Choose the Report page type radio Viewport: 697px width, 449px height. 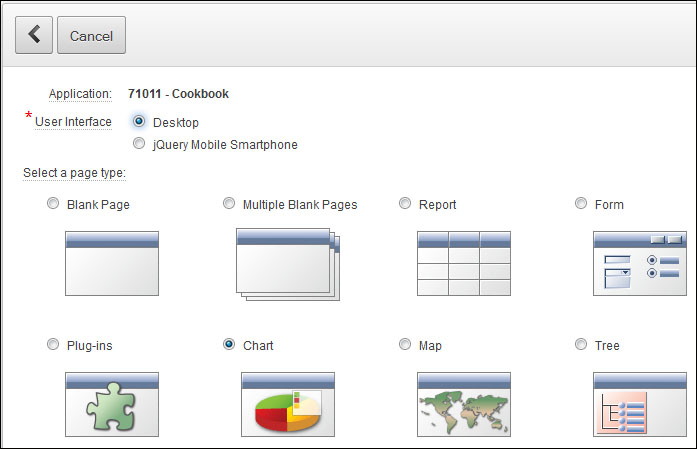coord(405,203)
